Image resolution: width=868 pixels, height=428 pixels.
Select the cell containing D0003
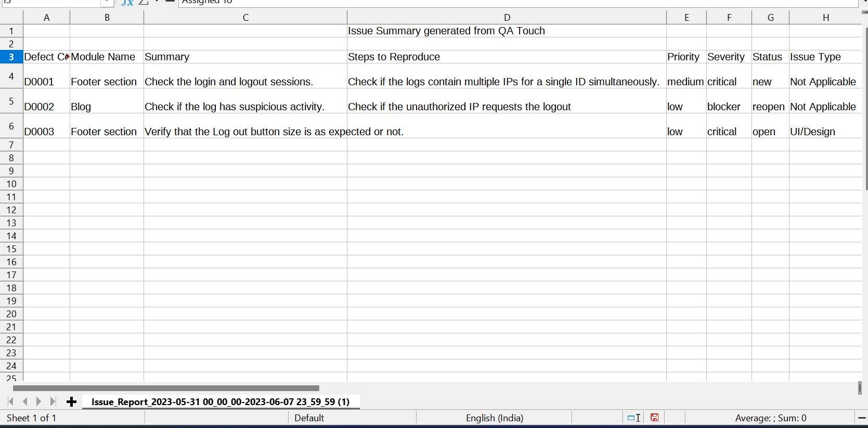click(x=46, y=126)
